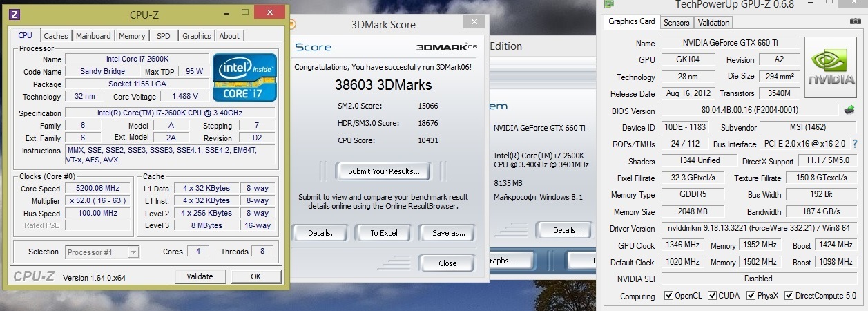
Task: Click the Bus Speed value 100.00 MHz
Action: pos(98,214)
